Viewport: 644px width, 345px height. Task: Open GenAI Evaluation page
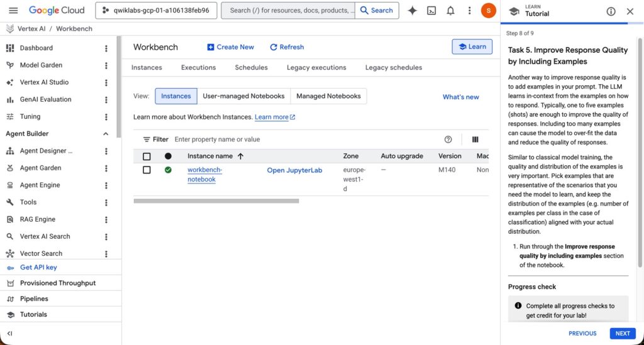[45, 99]
